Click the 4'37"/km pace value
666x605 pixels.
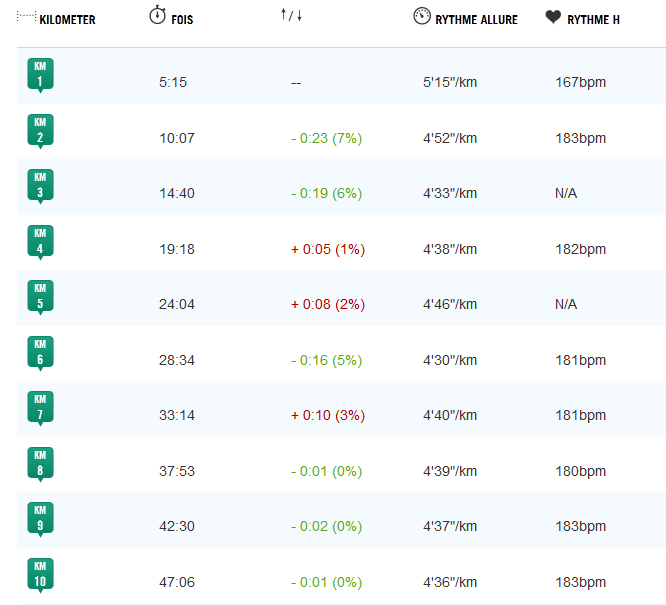click(450, 526)
